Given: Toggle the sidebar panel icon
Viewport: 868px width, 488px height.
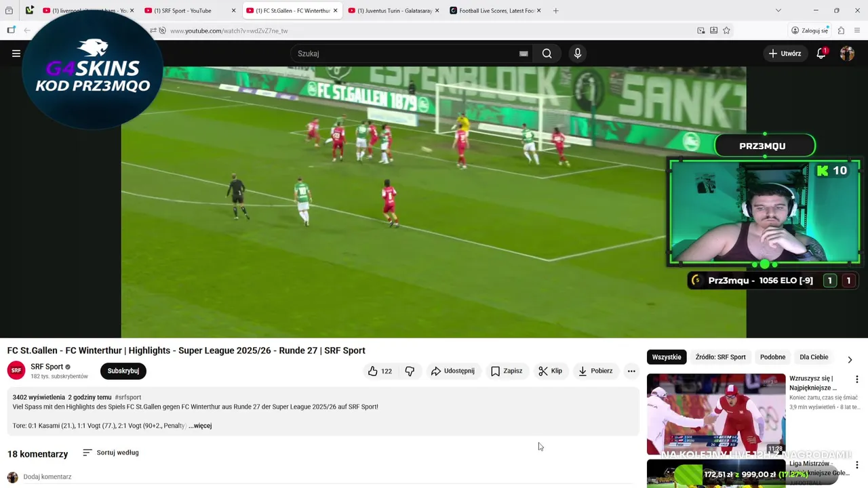Looking at the screenshot, I should 11,30.
